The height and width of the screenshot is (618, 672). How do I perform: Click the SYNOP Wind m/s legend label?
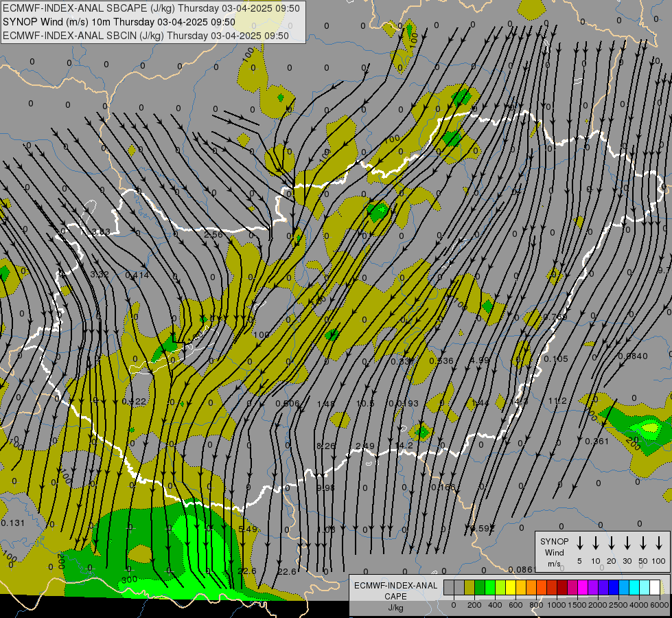[x=554, y=552]
